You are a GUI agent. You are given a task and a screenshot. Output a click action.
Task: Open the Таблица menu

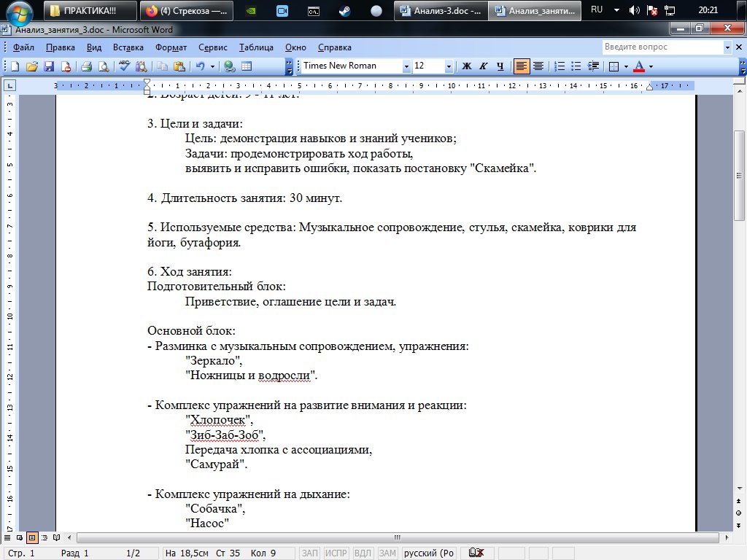point(256,47)
